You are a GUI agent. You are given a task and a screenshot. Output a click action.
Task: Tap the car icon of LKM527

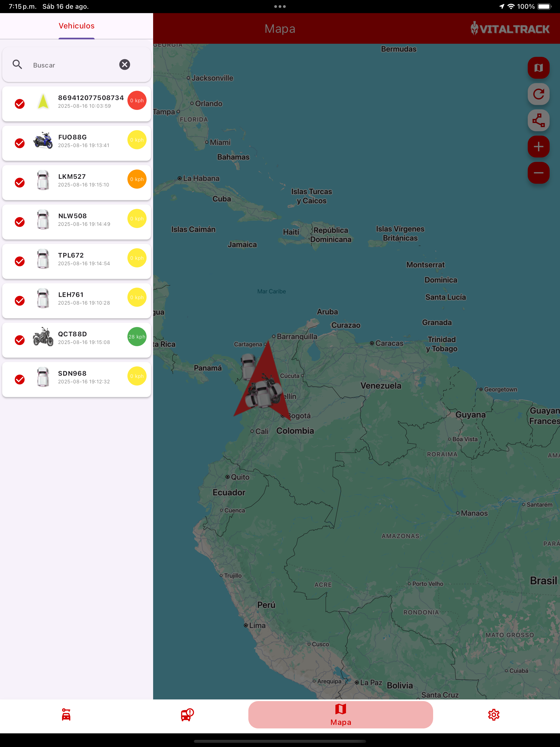tap(43, 180)
